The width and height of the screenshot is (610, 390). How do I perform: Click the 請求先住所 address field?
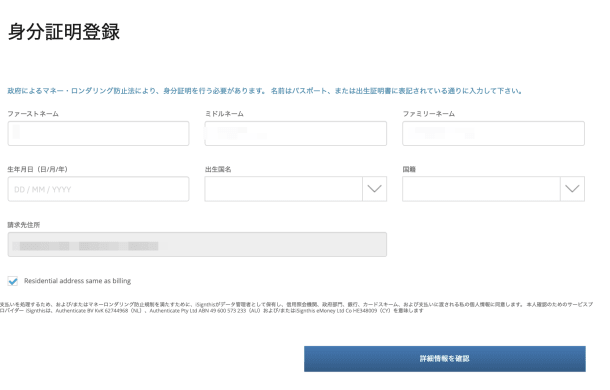tap(197, 245)
